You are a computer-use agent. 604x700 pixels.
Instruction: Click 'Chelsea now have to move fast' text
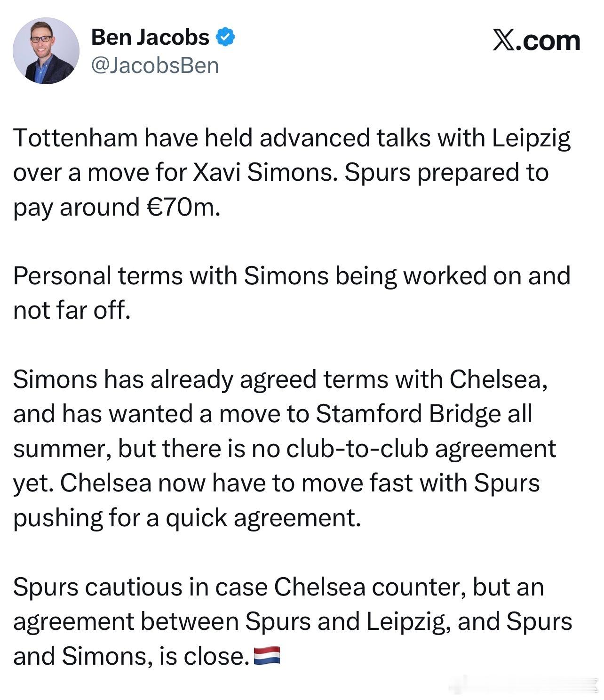click(x=263, y=483)
